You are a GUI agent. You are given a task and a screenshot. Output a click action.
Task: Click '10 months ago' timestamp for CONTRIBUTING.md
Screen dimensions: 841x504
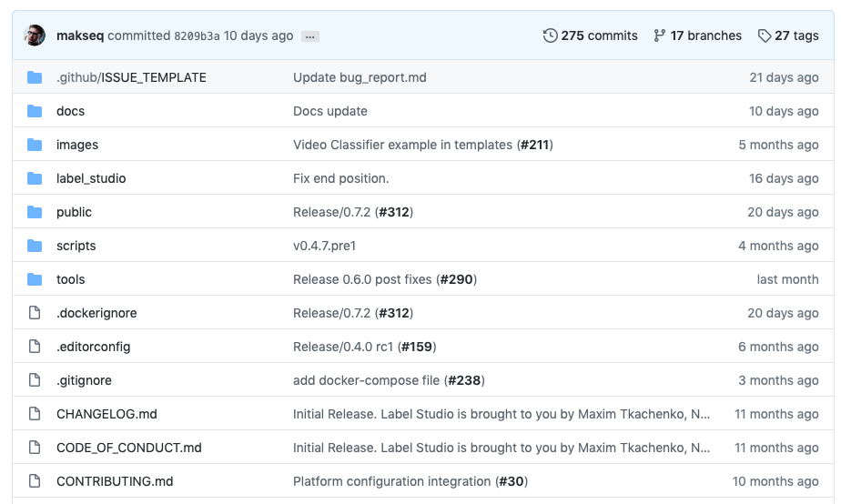pyautogui.click(x=775, y=481)
